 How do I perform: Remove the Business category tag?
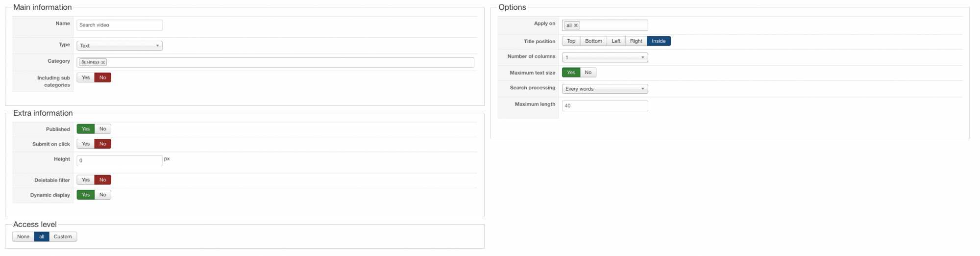[x=103, y=63]
